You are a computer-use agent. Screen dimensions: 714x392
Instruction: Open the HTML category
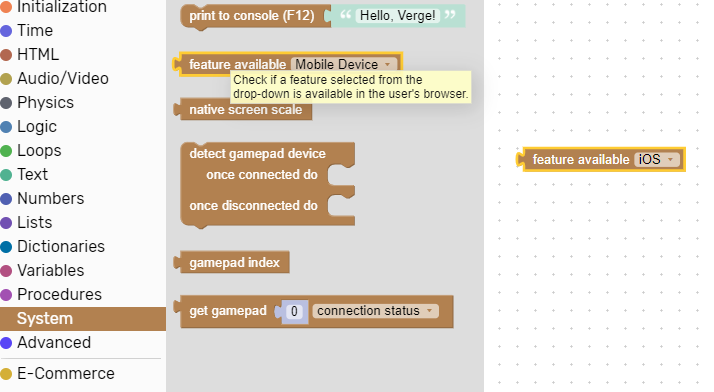[38, 55]
